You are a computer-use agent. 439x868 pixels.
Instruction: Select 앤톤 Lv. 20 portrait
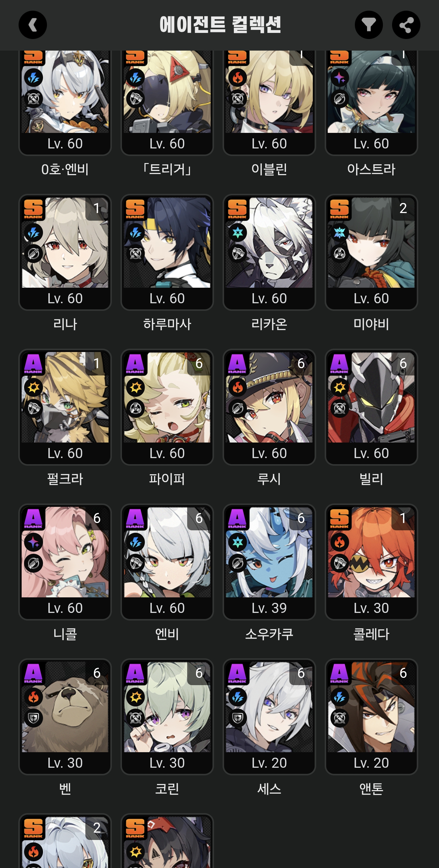(x=371, y=707)
